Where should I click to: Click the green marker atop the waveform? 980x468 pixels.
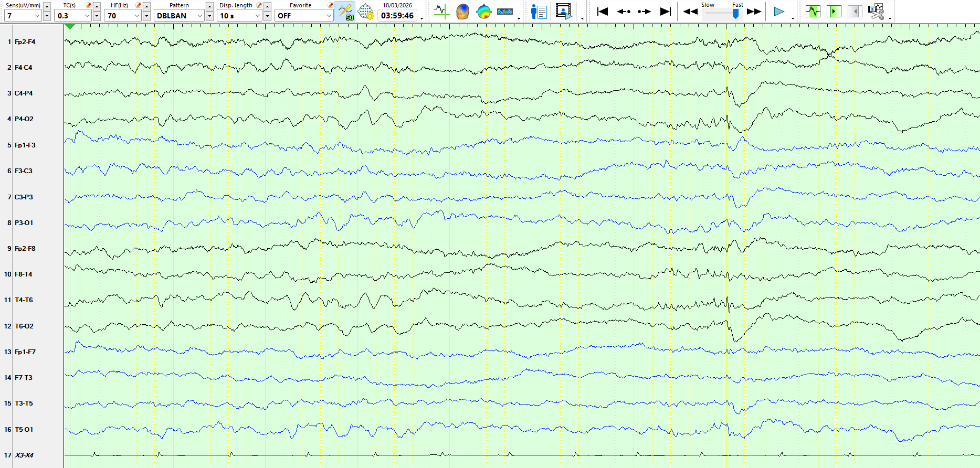70,26
